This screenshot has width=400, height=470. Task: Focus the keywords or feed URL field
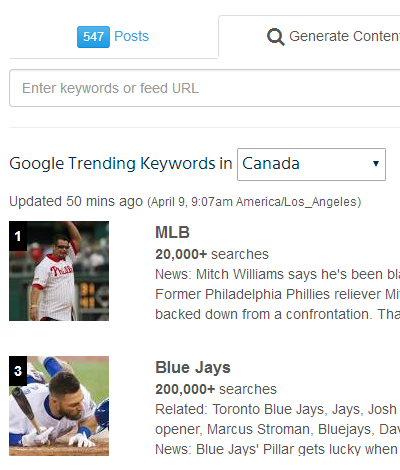(x=205, y=88)
